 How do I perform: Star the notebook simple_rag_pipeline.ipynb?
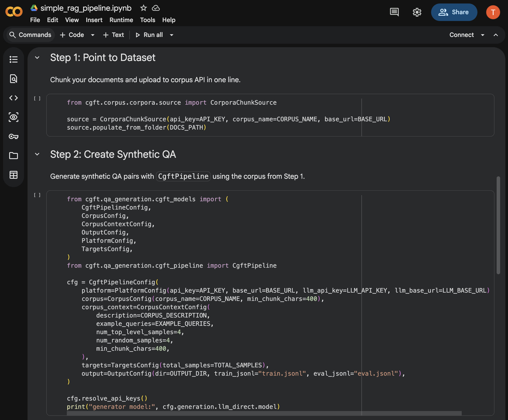(x=143, y=8)
